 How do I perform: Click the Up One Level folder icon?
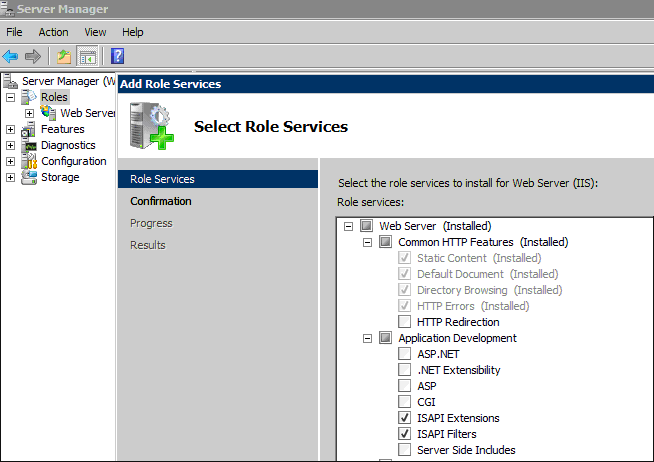coord(64,56)
